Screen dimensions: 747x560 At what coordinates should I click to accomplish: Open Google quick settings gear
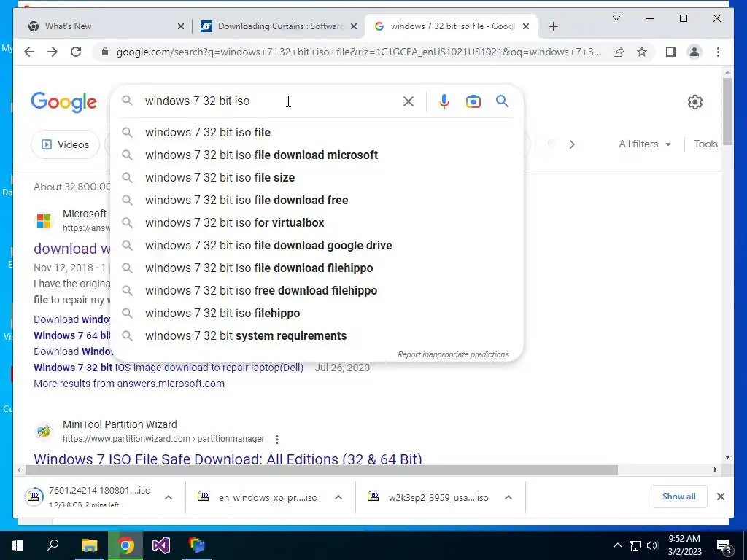[x=695, y=102]
